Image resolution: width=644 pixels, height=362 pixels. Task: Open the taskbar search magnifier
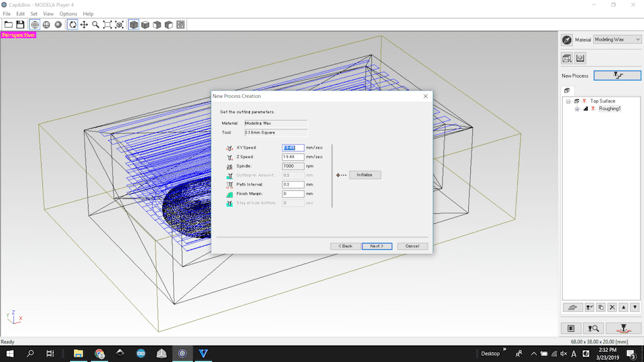pos(30,353)
